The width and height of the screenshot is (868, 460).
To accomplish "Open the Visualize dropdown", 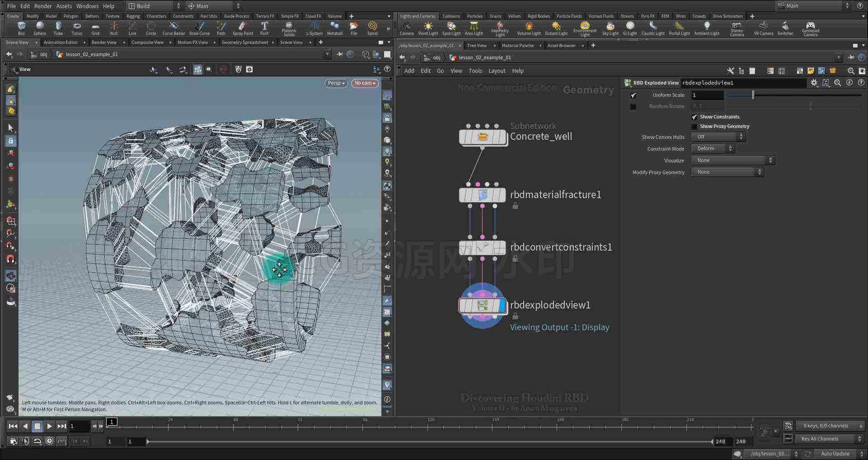I will 733,160.
